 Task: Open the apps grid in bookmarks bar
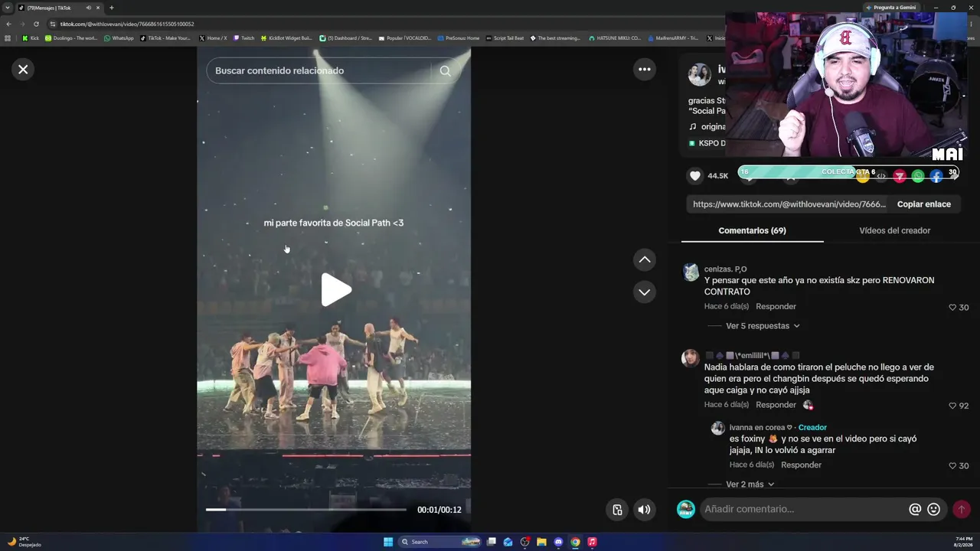[8, 38]
